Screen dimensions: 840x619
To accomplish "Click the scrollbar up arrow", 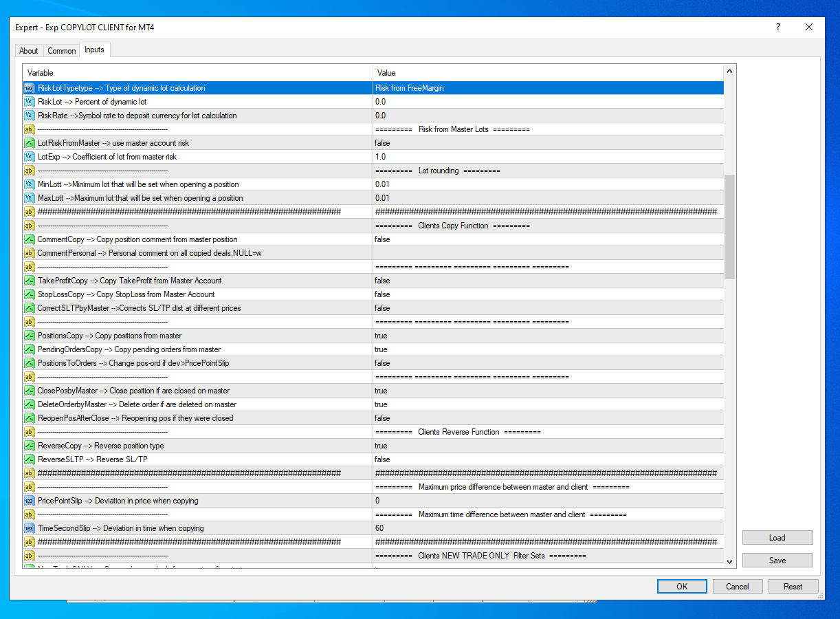I will (x=729, y=71).
